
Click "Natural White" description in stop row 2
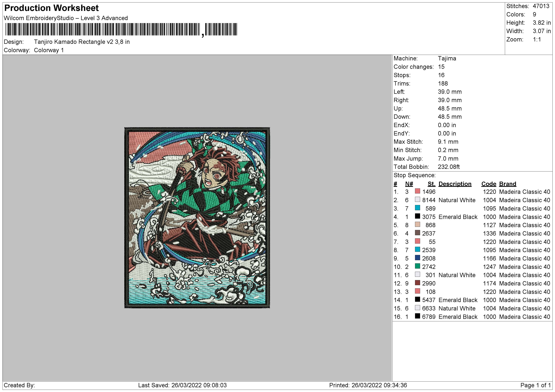[x=457, y=200]
